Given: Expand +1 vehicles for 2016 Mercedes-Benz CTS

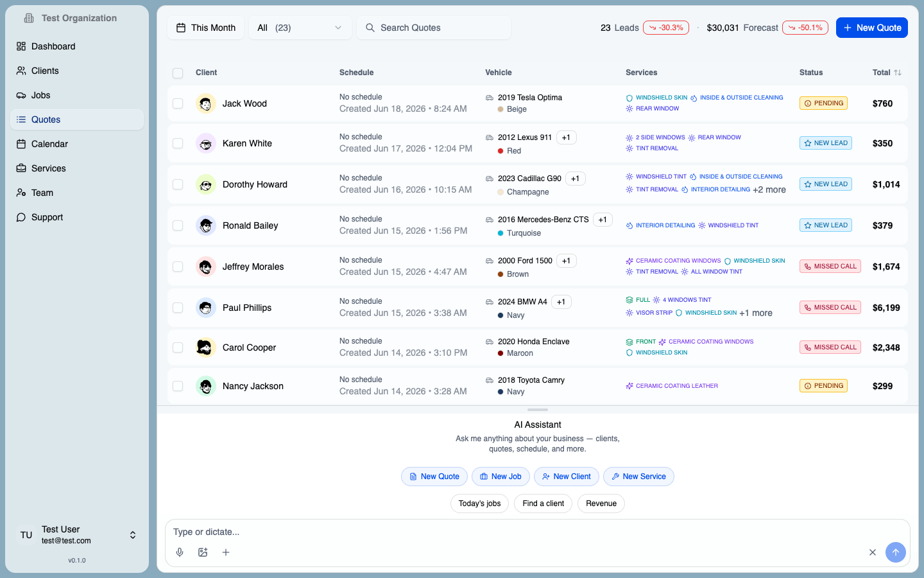Looking at the screenshot, I should coord(603,220).
